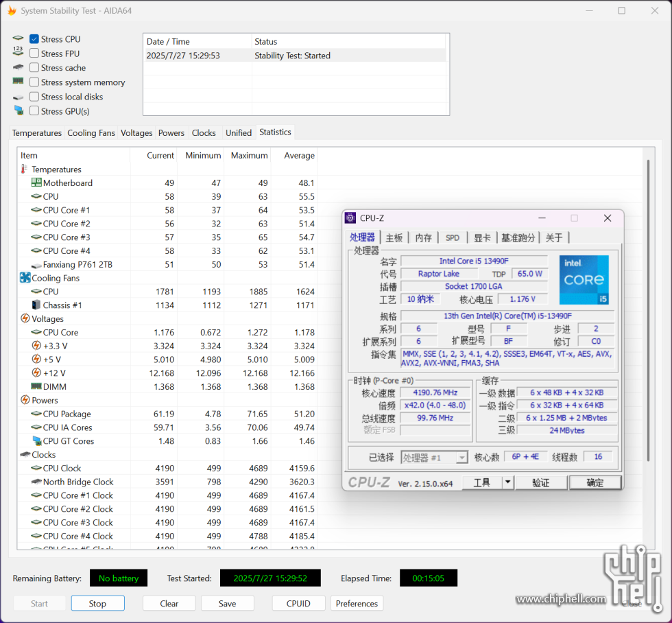Click the statistics list vertical scrollbar
The width and height of the screenshot is (672, 623).
(649, 311)
